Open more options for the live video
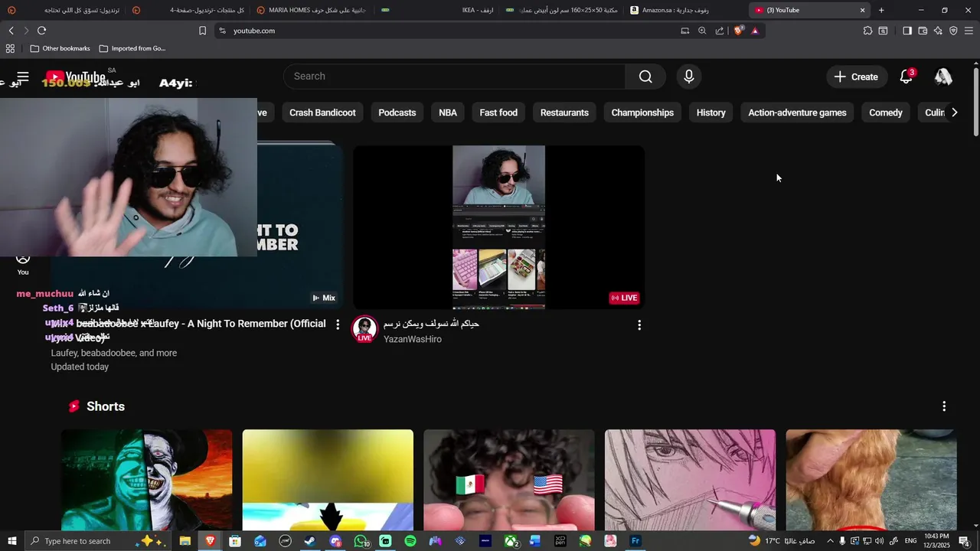Screen dimensions: 980x551 tap(639, 325)
